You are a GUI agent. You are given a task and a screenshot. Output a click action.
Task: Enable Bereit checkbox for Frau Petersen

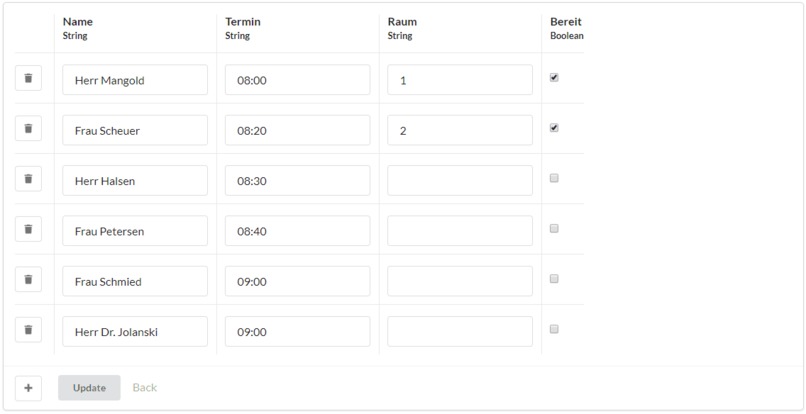(x=554, y=229)
